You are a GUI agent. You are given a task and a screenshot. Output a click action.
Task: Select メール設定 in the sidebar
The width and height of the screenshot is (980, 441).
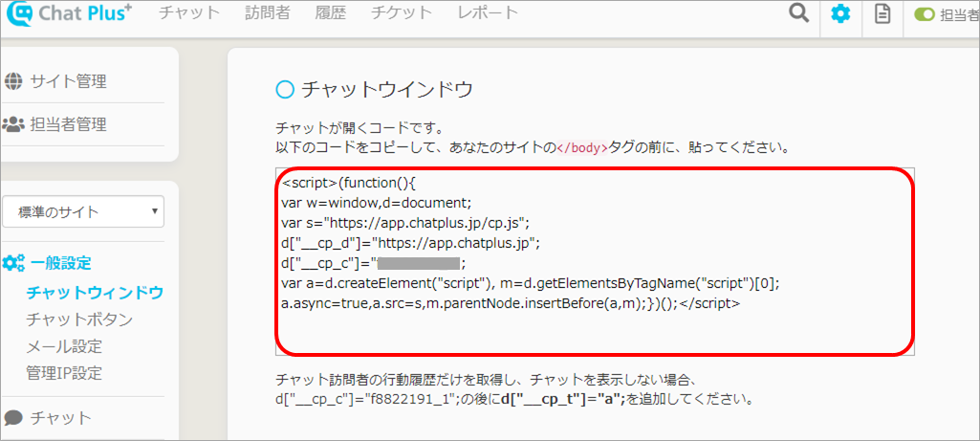pos(64,346)
